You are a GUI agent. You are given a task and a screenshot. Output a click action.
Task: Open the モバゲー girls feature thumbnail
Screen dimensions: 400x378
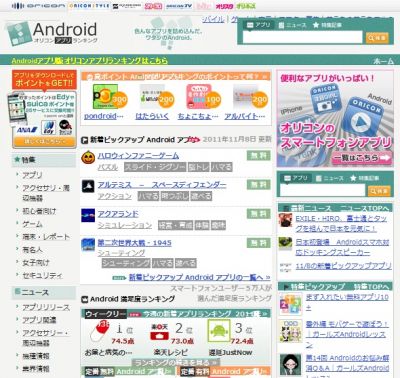(291, 331)
